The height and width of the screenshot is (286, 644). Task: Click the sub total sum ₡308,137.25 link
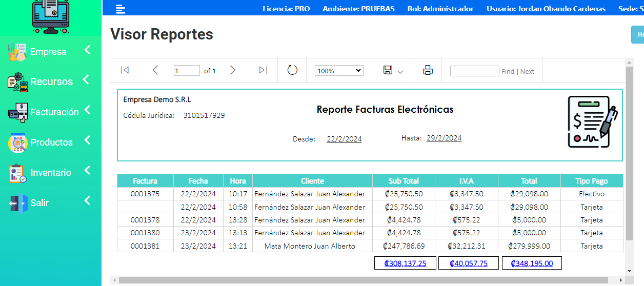point(405,263)
